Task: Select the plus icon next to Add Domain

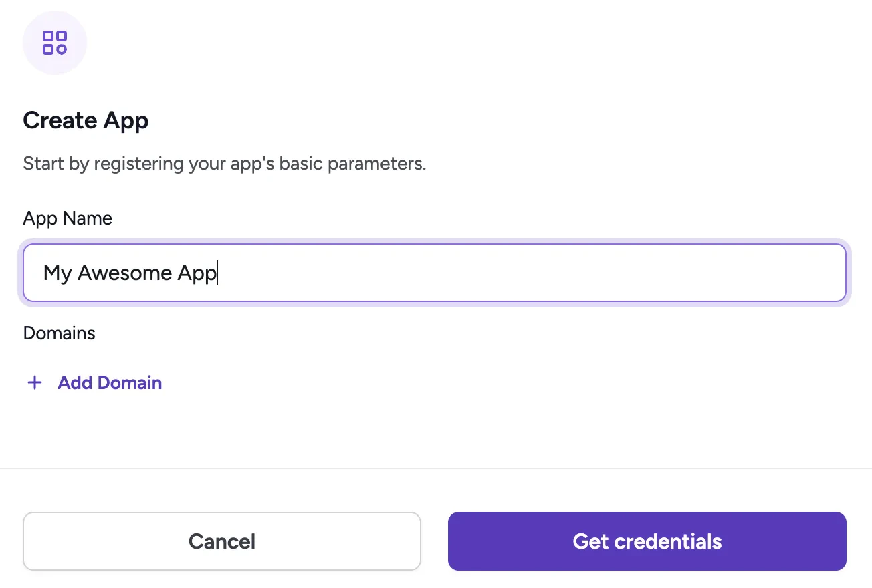Action: (x=34, y=382)
